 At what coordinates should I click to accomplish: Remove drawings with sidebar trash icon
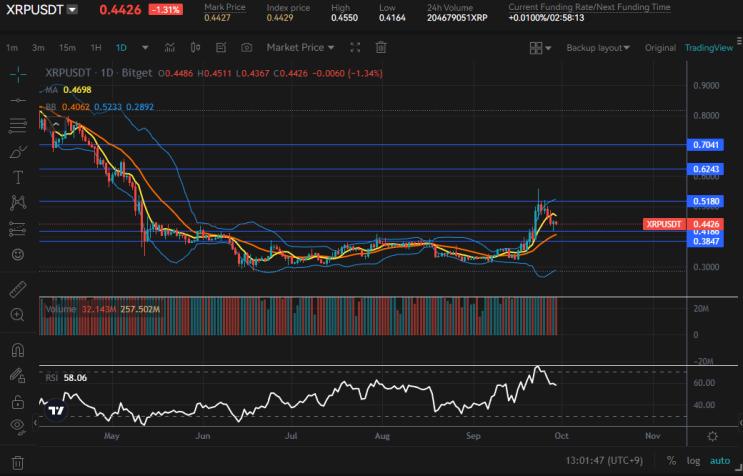tap(18, 462)
